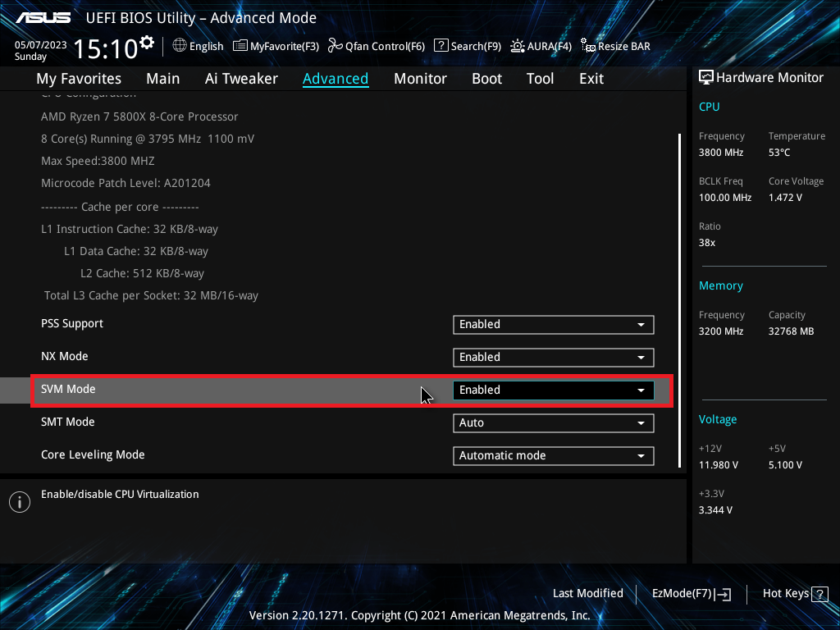The width and height of the screenshot is (840, 630).
Task: Open PSS Support dropdown
Action: click(x=554, y=325)
